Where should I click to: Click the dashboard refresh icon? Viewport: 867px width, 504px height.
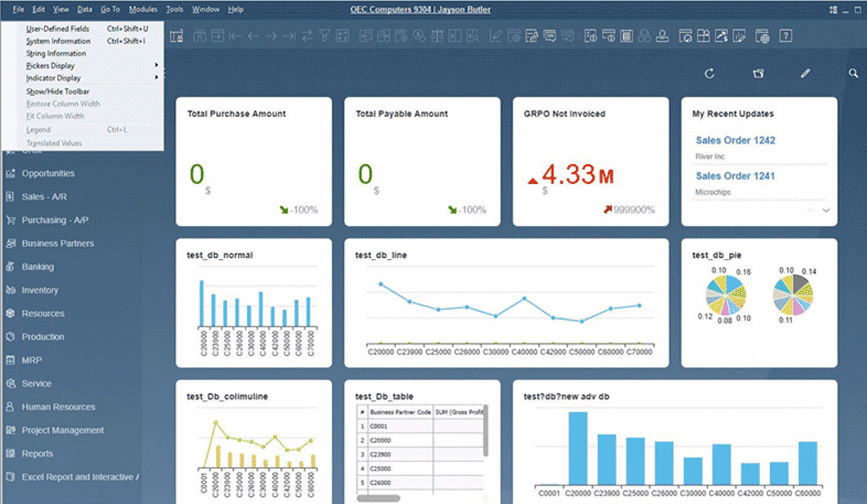click(x=710, y=74)
